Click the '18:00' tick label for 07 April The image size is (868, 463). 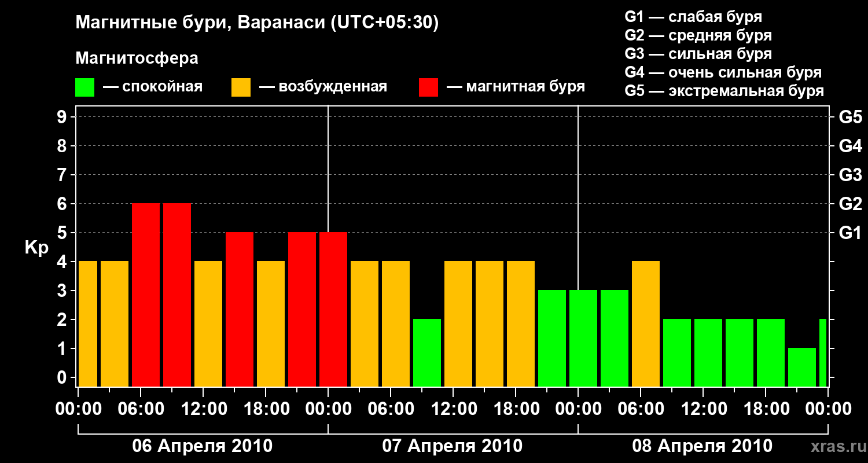pyautogui.click(x=516, y=409)
